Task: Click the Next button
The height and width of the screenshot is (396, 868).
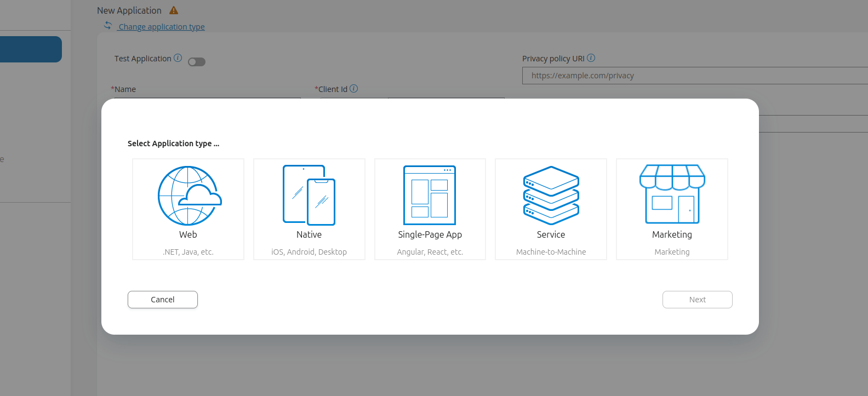Action: click(x=698, y=300)
